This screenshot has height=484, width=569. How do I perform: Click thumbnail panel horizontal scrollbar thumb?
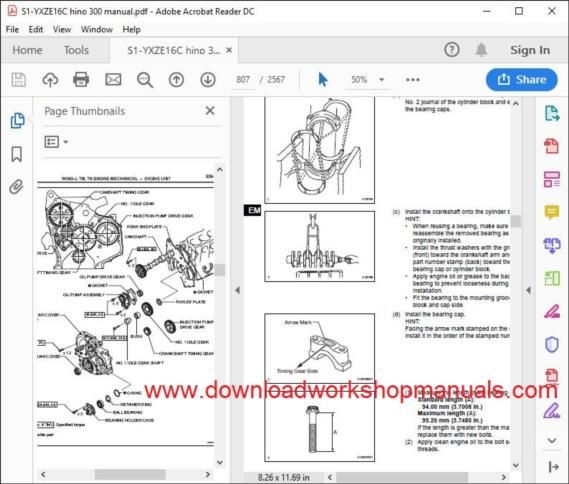[x=130, y=474]
